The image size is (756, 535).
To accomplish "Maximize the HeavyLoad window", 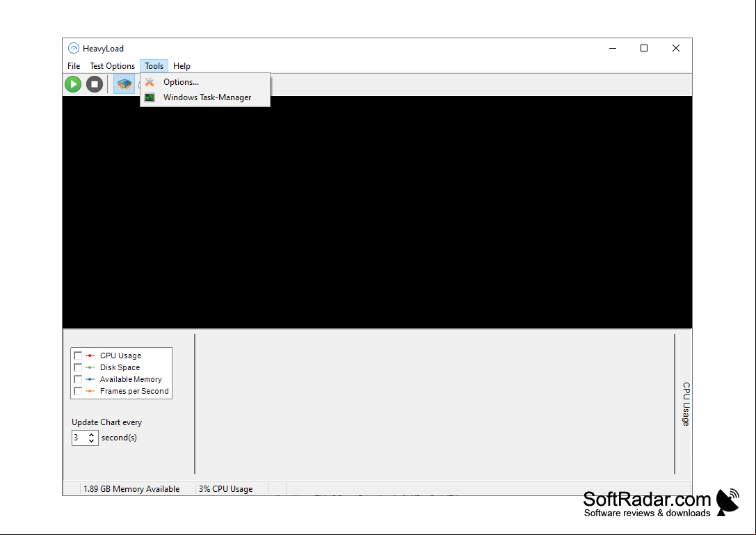I will [644, 48].
